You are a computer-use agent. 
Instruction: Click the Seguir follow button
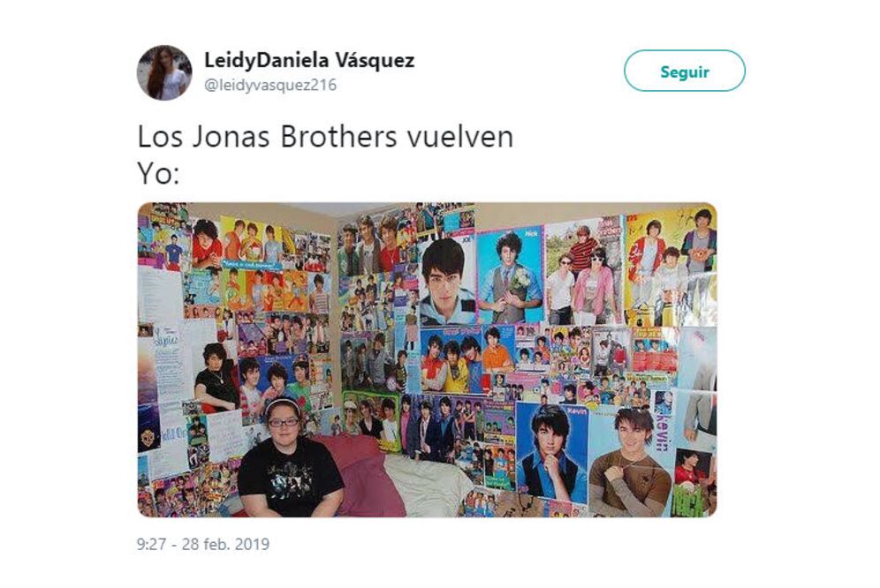(684, 71)
